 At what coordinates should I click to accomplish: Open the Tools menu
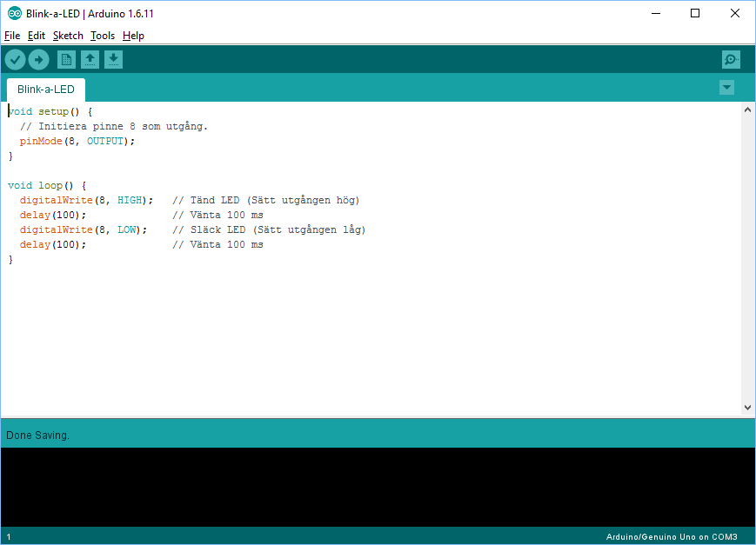[103, 36]
